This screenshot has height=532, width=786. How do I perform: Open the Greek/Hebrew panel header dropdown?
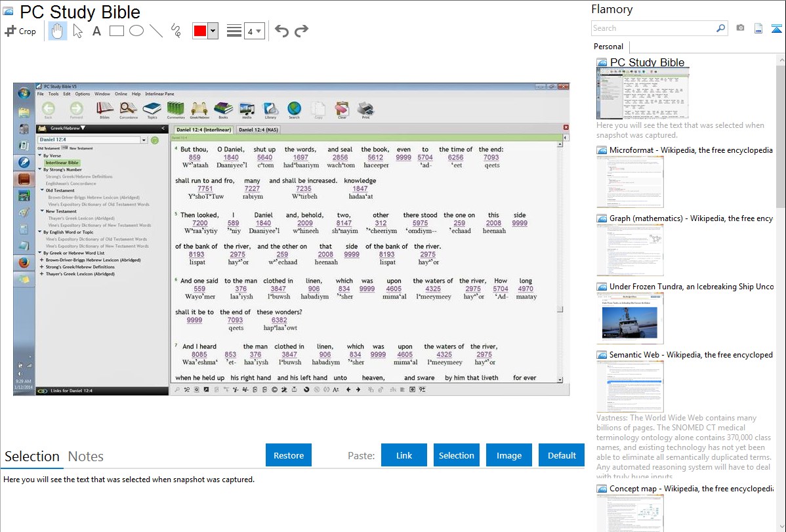pyautogui.click(x=83, y=129)
